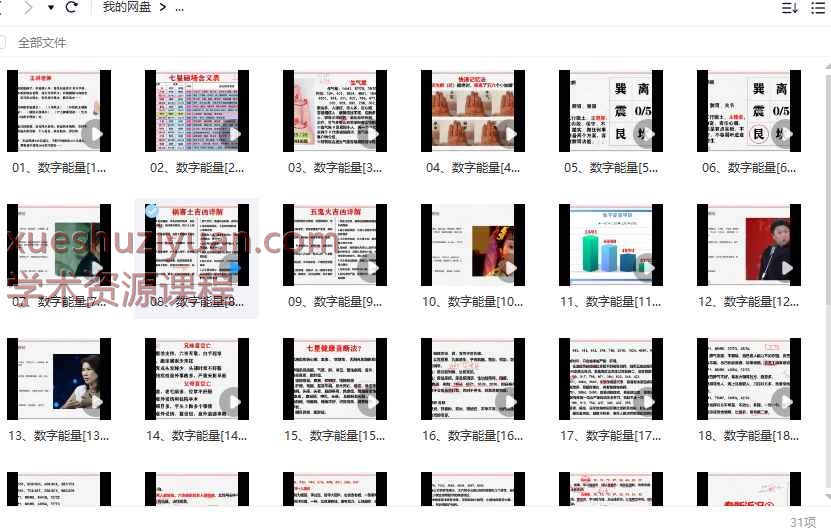The image size is (831, 529).
Task: Click file name 03、数字能量
Action: [x=334, y=168]
